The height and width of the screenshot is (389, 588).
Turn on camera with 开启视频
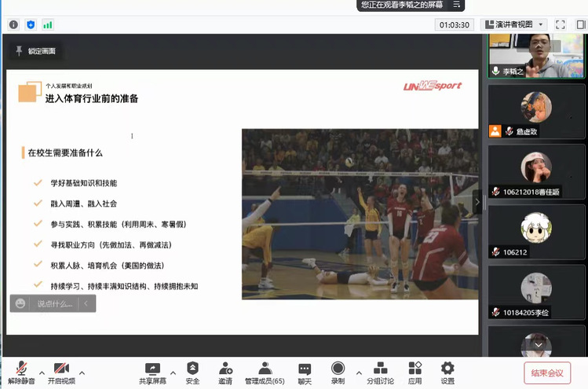pos(61,372)
